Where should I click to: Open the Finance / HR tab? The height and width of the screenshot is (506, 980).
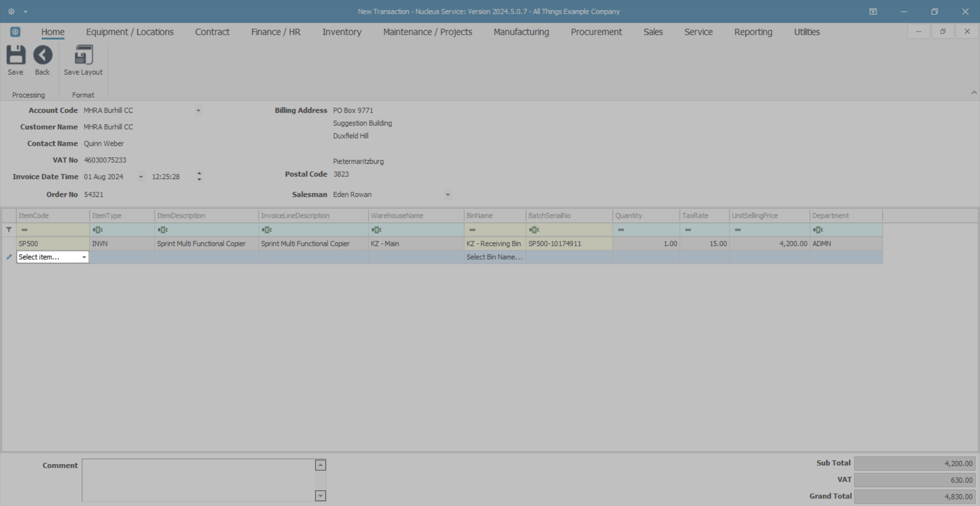[x=276, y=32]
